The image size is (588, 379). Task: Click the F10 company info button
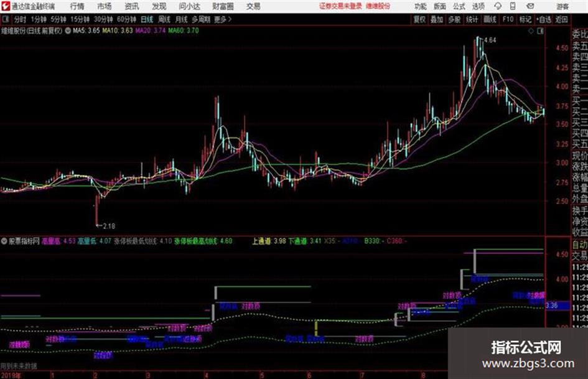click(508, 19)
